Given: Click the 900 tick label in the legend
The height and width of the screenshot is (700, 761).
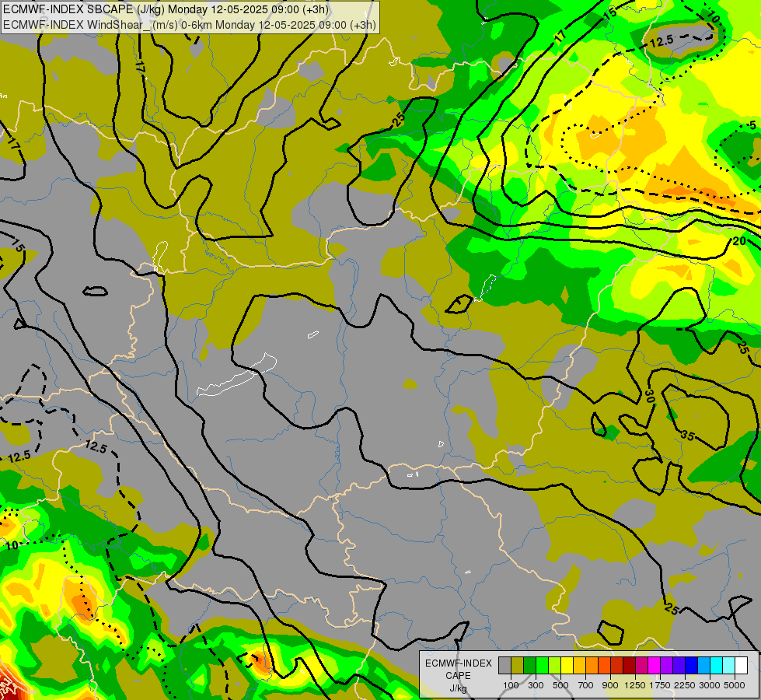Looking at the screenshot, I should tap(610, 685).
